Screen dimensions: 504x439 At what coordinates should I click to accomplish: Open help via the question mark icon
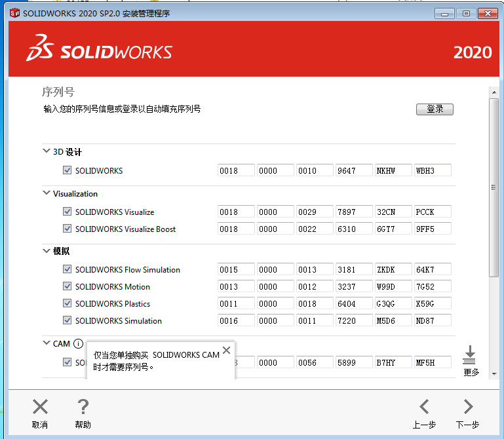(83, 407)
